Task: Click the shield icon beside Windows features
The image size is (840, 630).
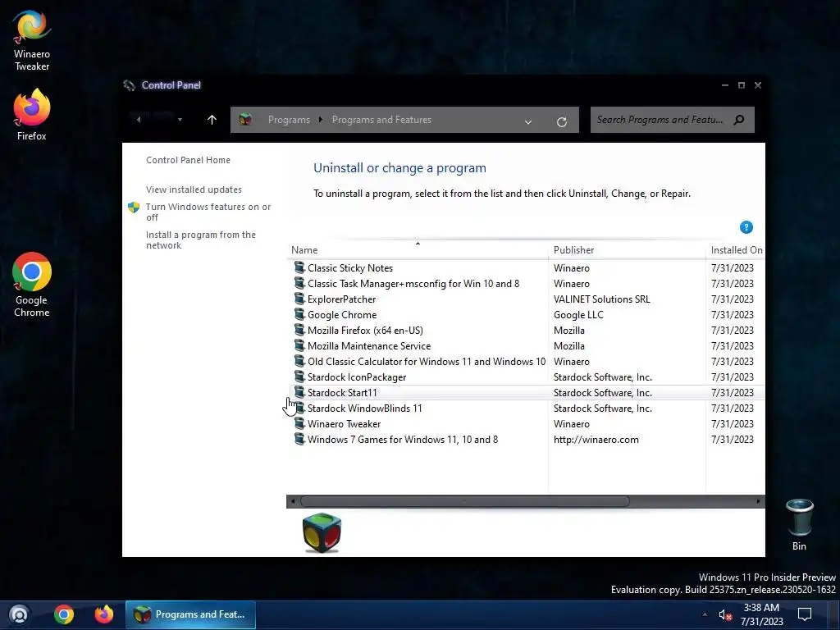Action: point(134,208)
